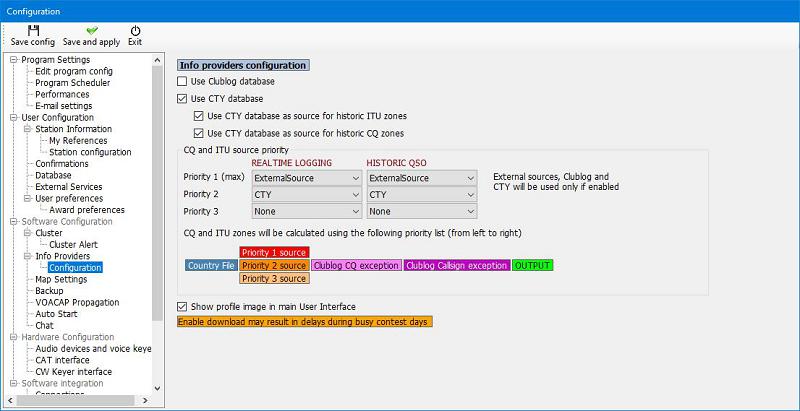800x411 pixels.
Task: Open Realtime Logging Priority 2 dropdown
Action: (307, 194)
